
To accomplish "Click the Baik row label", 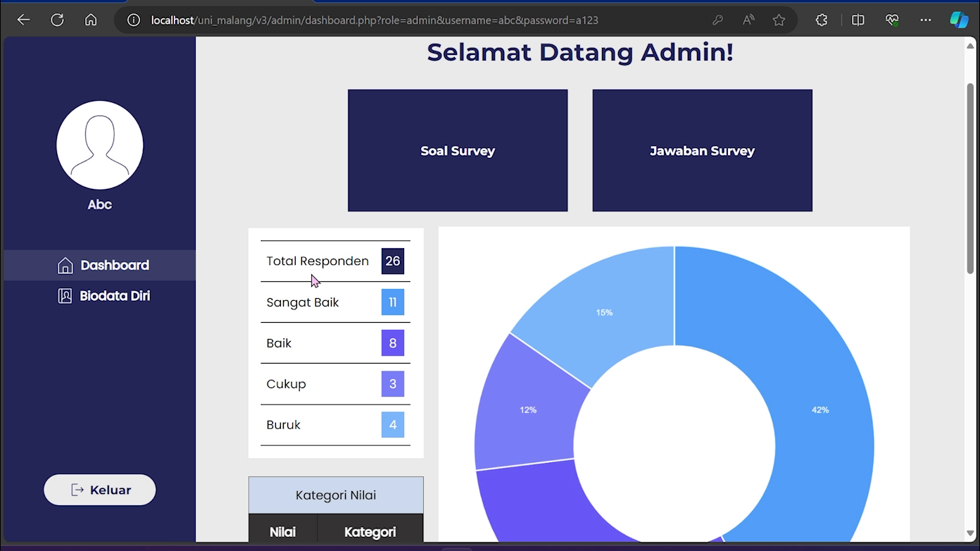I will point(279,343).
